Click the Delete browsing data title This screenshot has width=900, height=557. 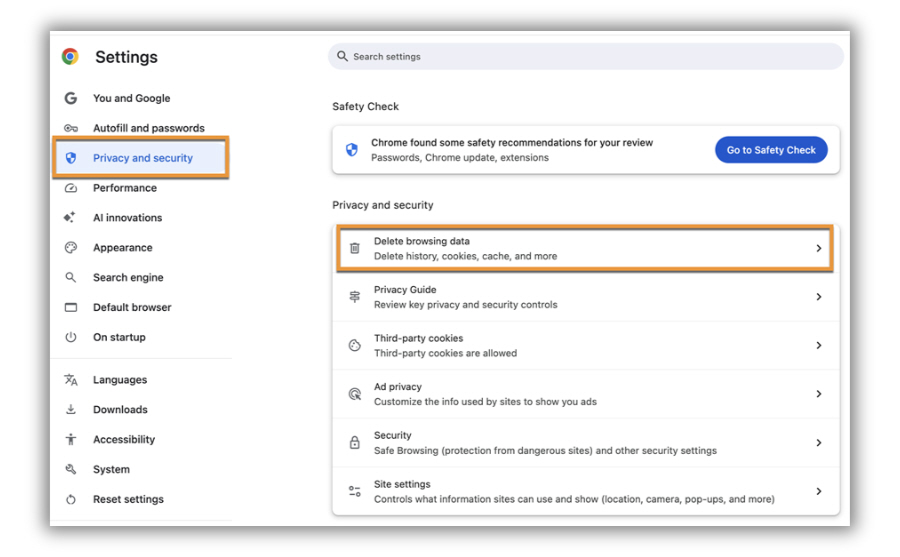pos(422,241)
